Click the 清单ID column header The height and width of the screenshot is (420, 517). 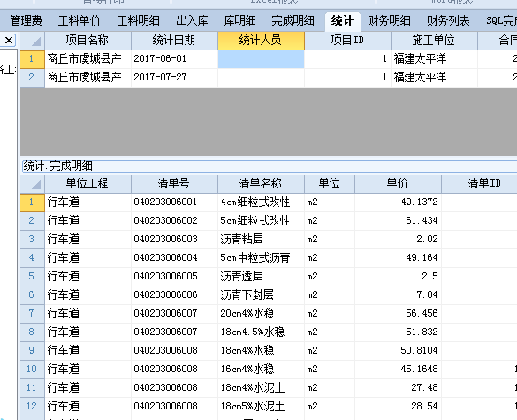tap(479, 184)
